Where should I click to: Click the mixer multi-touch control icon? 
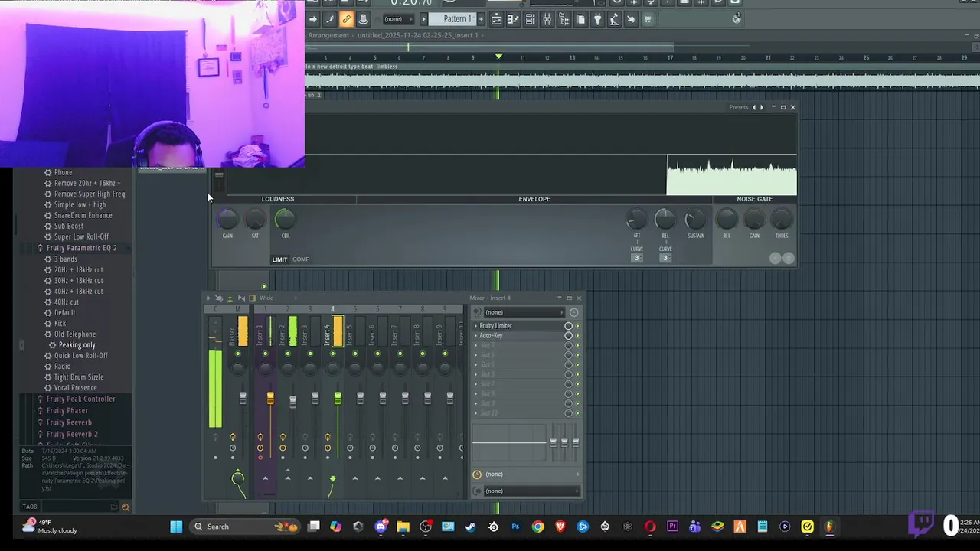218,298
